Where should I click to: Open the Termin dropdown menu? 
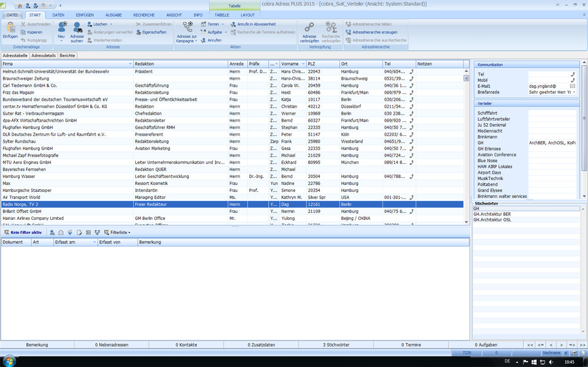pos(222,24)
